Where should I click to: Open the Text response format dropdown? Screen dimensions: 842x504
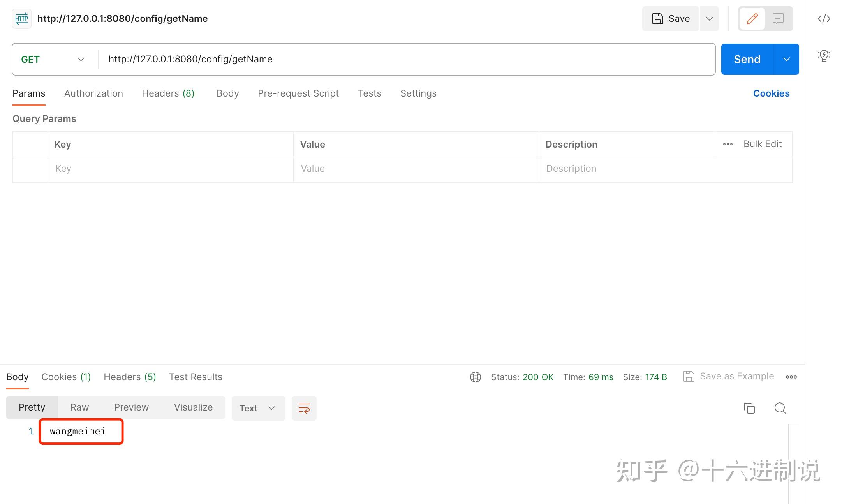258,408
